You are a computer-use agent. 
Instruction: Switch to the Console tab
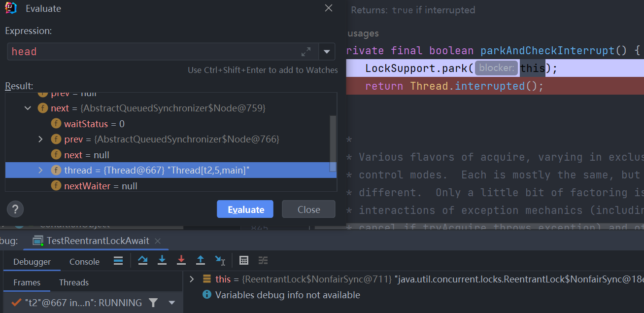[84, 262]
